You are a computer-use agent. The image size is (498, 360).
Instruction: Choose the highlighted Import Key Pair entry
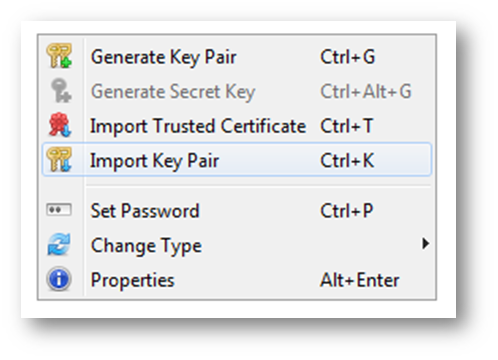(x=237, y=159)
